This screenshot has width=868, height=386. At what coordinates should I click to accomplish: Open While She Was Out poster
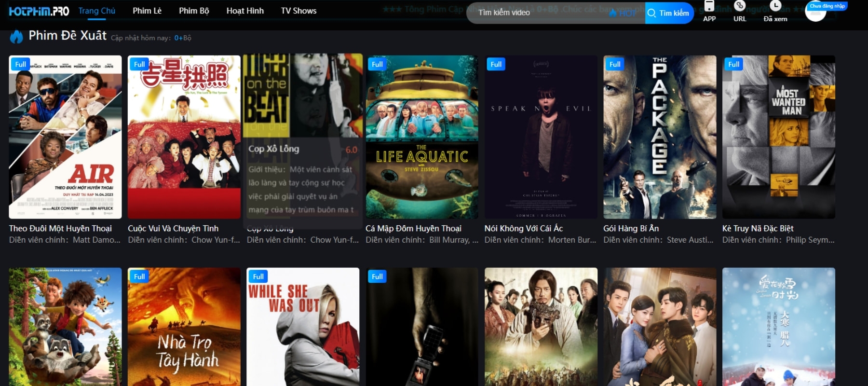(303, 327)
